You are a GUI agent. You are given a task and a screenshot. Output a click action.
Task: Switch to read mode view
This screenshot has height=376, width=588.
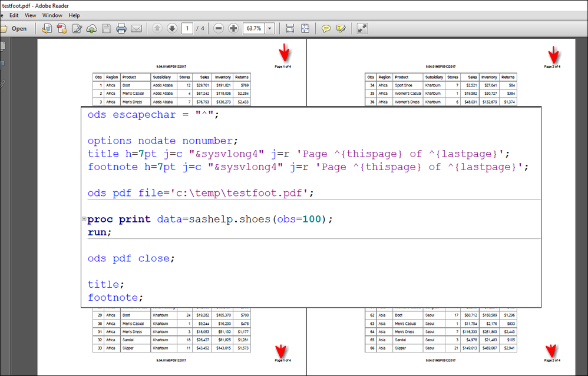(x=362, y=28)
